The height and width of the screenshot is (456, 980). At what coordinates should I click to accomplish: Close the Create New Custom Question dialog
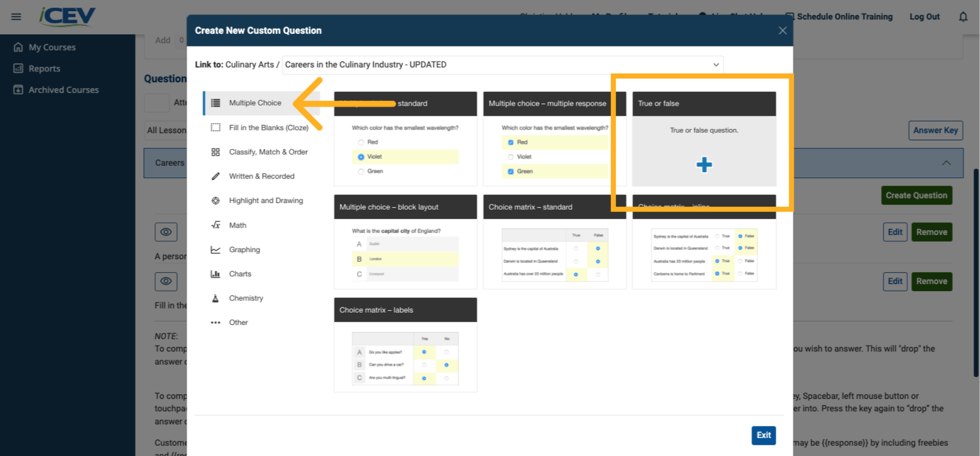[x=782, y=31]
